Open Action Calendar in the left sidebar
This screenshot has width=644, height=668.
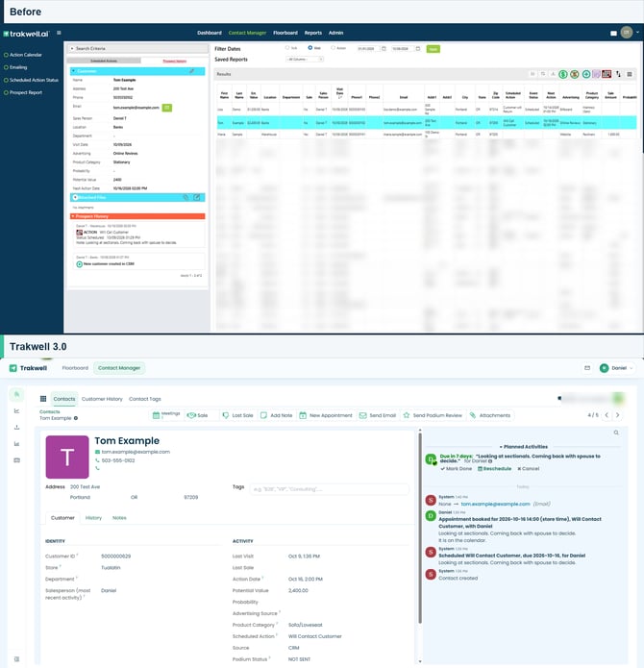[23, 55]
